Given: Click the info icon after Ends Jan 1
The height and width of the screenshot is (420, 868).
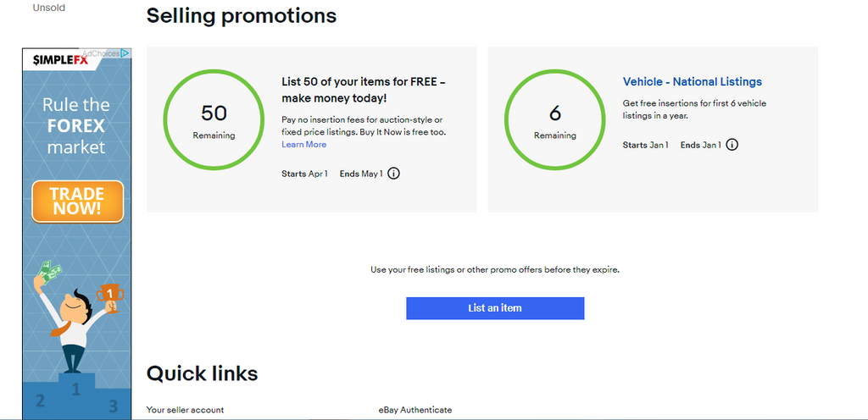Looking at the screenshot, I should point(732,145).
